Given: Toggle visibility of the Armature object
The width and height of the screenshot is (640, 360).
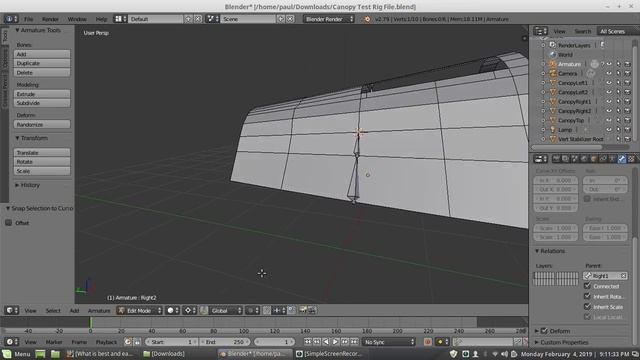Looking at the screenshot, I should coord(609,64).
